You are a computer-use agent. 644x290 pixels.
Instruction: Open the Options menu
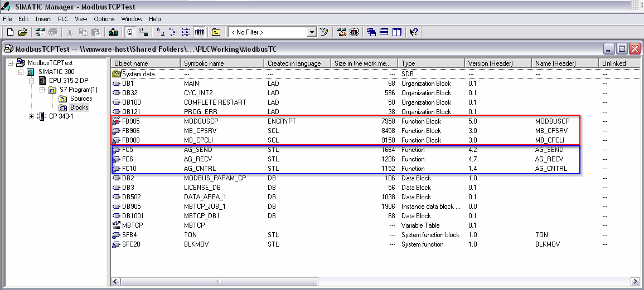point(104,19)
